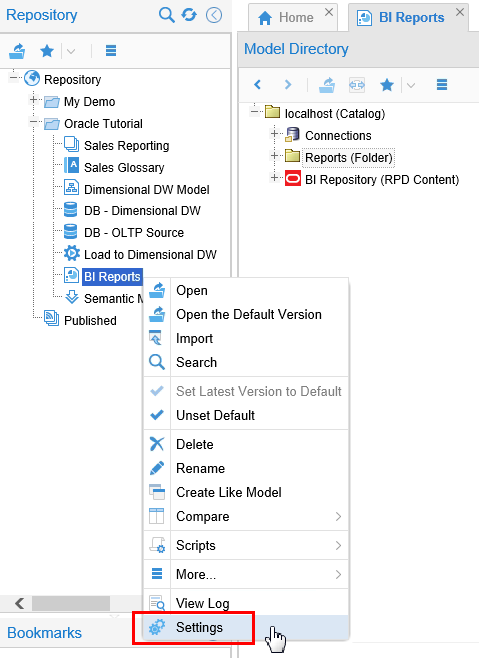Click the horizontal scrollbar thumb in Repository
This screenshot has width=479, height=658.
coord(71,603)
